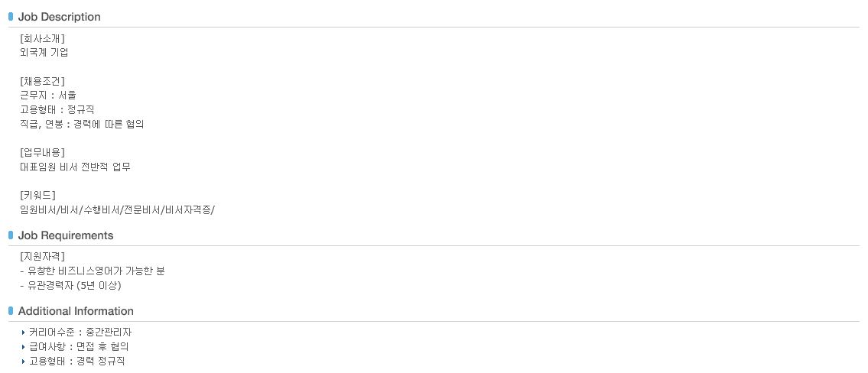Screen dimensions: 868x373
Task: Click the blue marker beside Job Description
Action: pos(11,16)
